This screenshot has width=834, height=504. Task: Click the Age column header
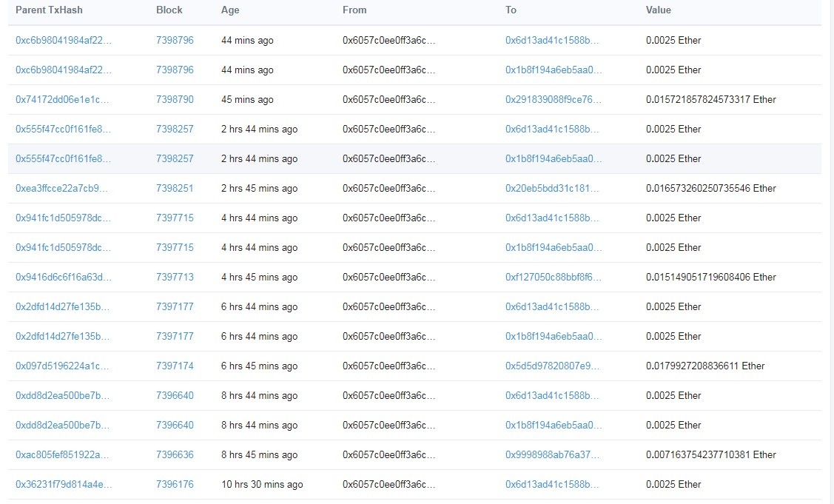(x=230, y=10)
